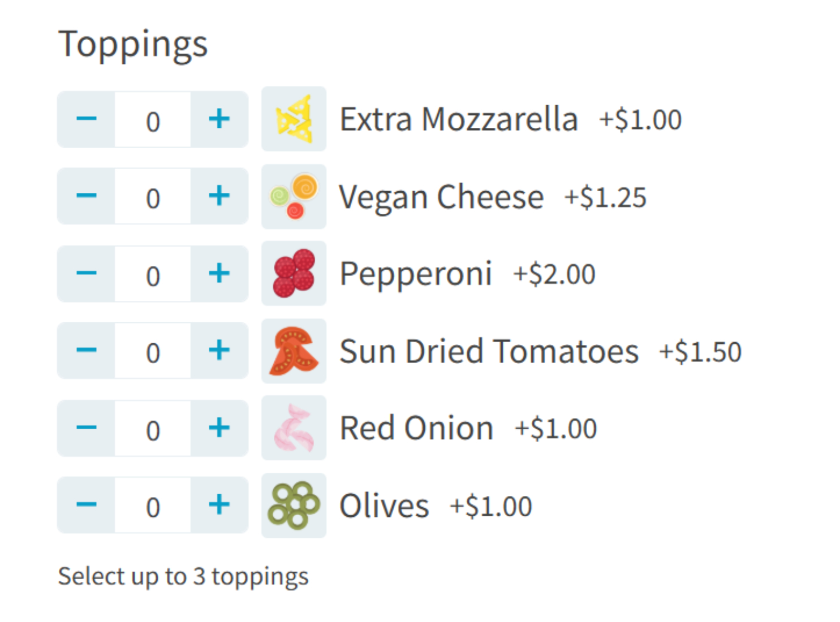The height and width of the screenshot is (622, 840).
Task: Click the Pepperoni slices icon
Action: (294, 274)
